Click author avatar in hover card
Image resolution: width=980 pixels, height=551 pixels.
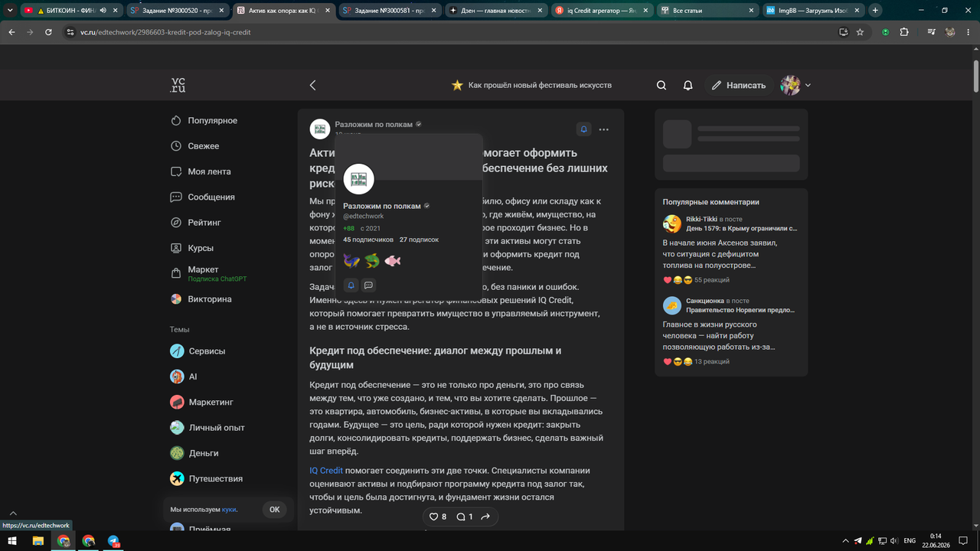[x=358, y=180]
